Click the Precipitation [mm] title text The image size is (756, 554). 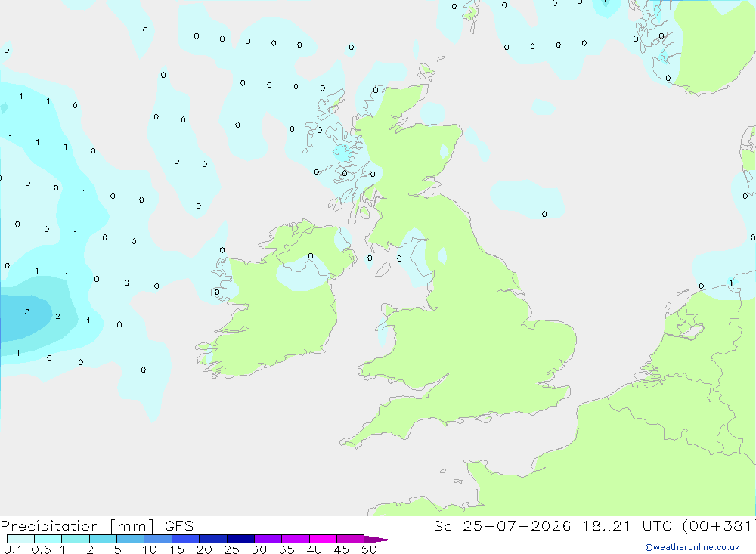(x=77, y=526)
